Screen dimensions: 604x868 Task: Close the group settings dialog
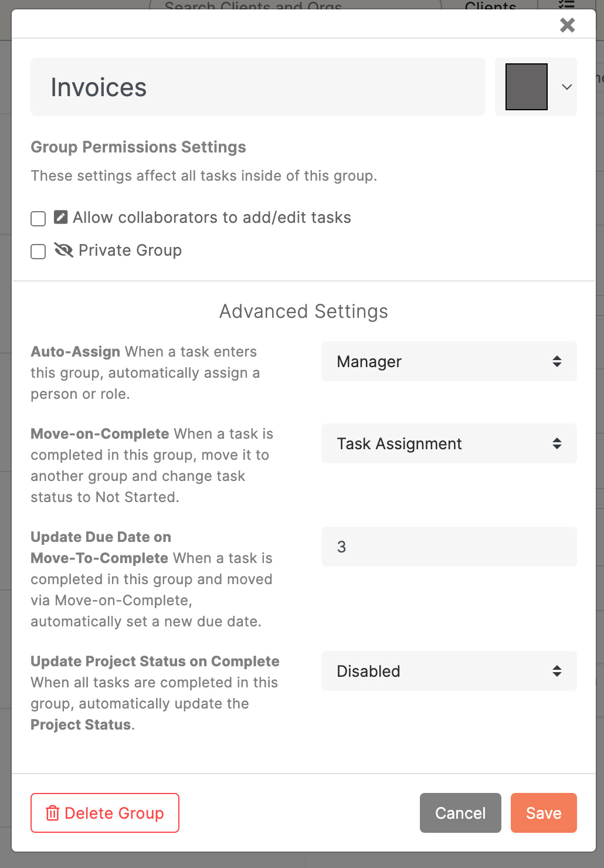tap(567, 25)
